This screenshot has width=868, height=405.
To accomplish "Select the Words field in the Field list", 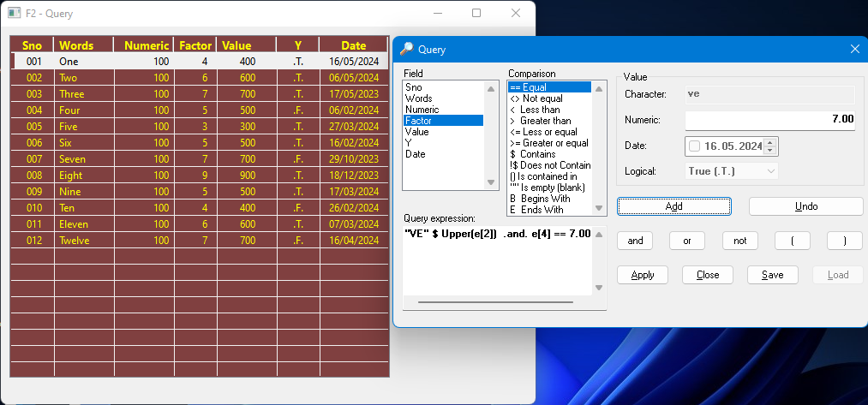I will [418, 98].
